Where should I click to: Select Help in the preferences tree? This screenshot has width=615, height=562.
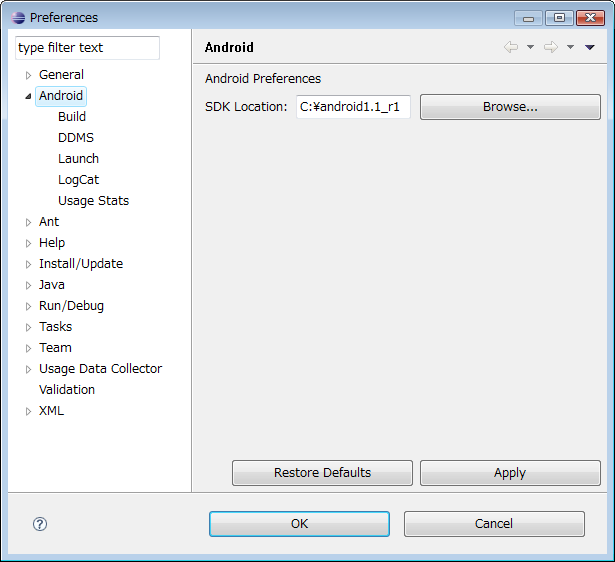coord(52,243)
